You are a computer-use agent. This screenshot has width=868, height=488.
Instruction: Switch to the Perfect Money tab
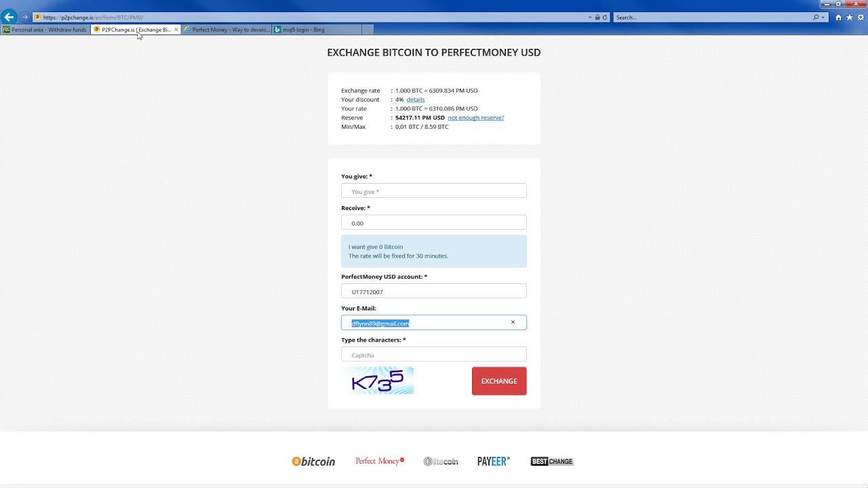227,30
